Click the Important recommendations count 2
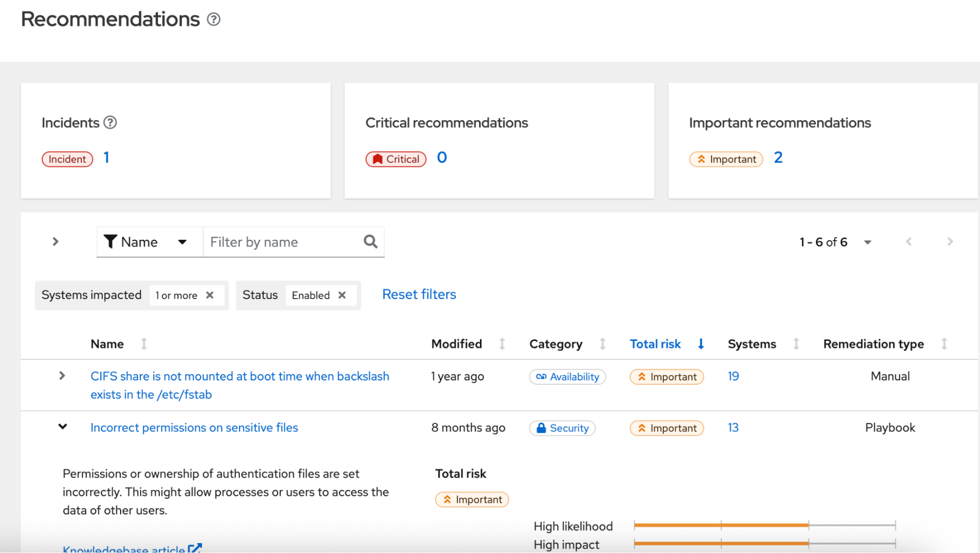The width and height of the screenshot is (980, 553). click(778, 158)
